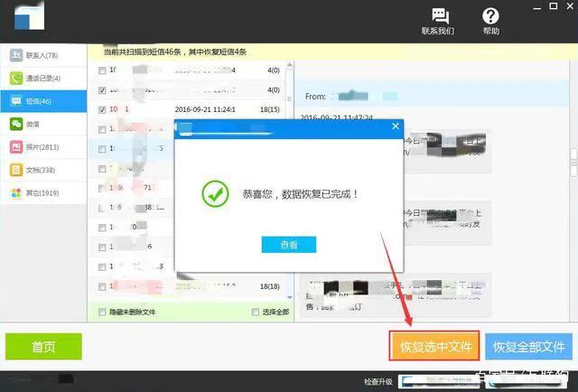Viewport: 578px width, 392px height.
Task: Select the 其它(1919) other category
Action: (x=43, y=193)
